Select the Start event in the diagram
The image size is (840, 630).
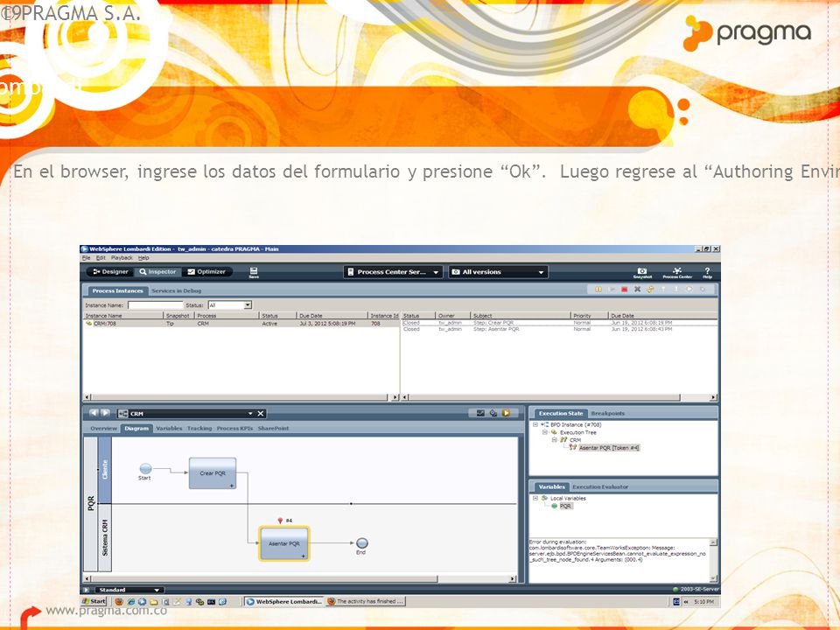pyautogui.click(x=145, y=469)
